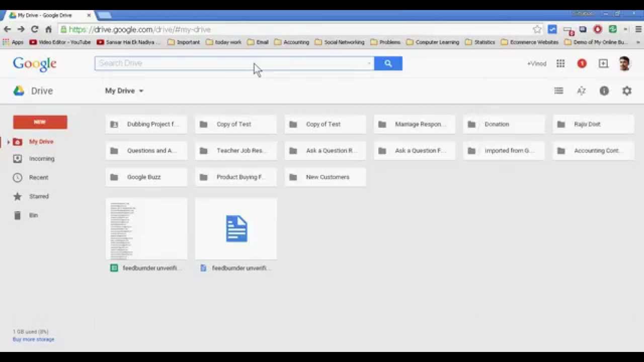
Task: Click the red NEW button
Action: [40, 122]
